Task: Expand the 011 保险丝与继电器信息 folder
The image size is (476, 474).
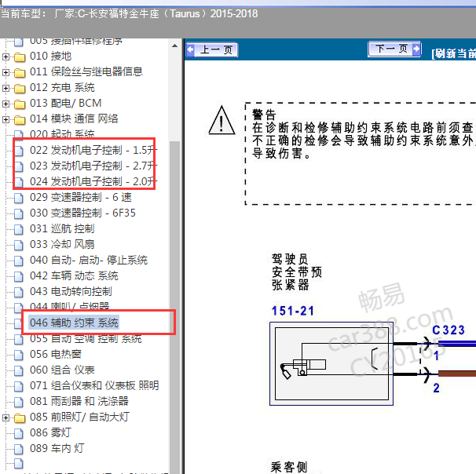Action: pyautogui.click(x=5, y=72)
